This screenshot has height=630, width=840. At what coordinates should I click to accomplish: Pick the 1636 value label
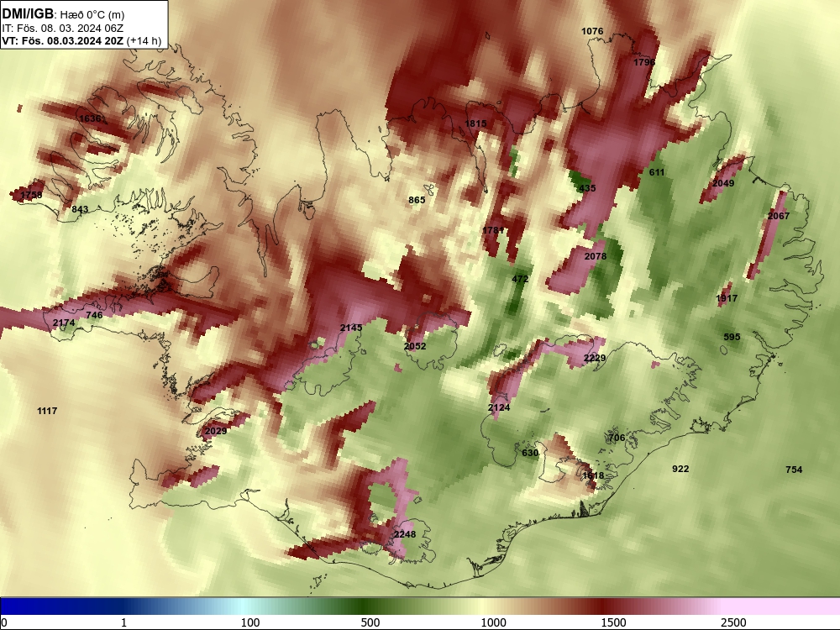(x=90, y=118)
